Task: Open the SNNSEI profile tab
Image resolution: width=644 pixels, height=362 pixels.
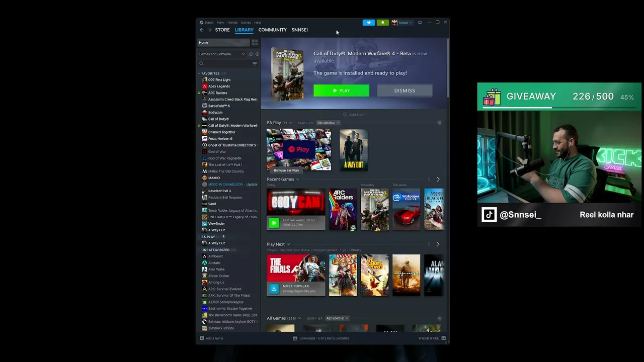Action: tap(300, 30)
